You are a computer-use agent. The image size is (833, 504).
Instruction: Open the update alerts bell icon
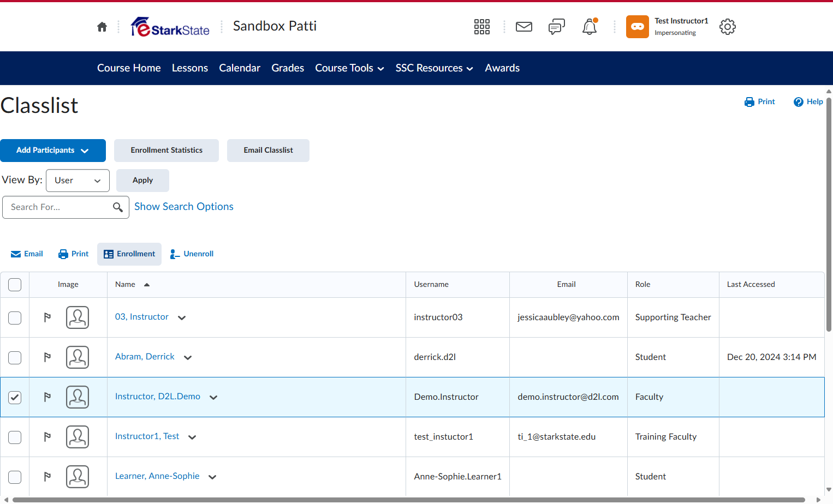[x=590, y=27]
